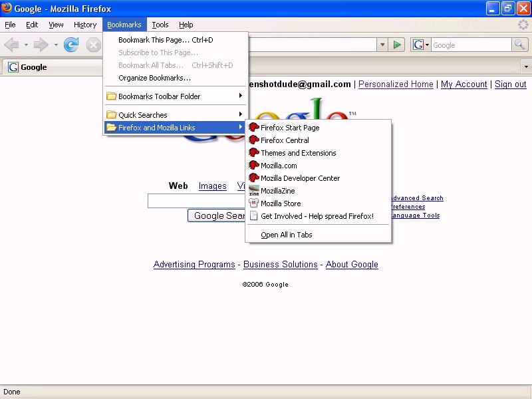Viewport: 532px width, 399px height.
Task: Click the activity throbber icon
Action: (523, 25)
